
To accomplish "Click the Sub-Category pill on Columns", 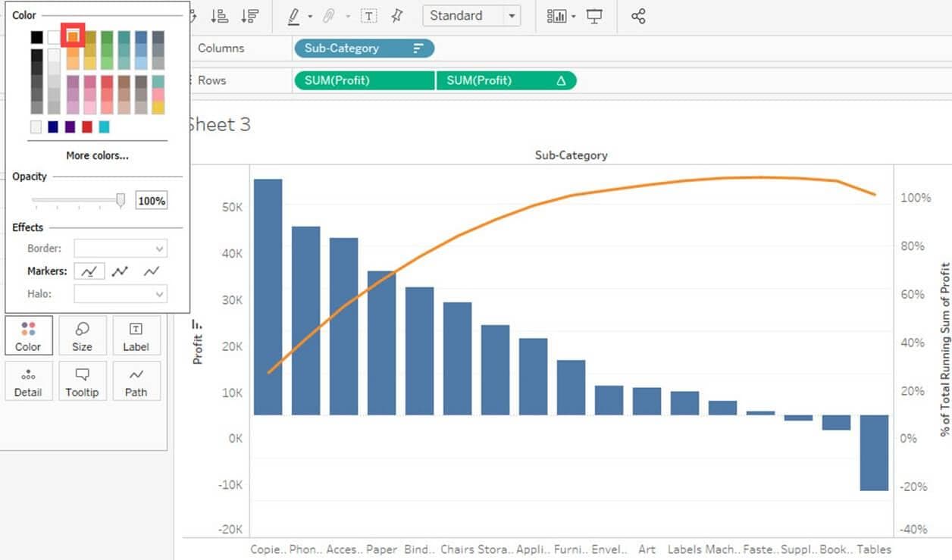I will 364,48.
